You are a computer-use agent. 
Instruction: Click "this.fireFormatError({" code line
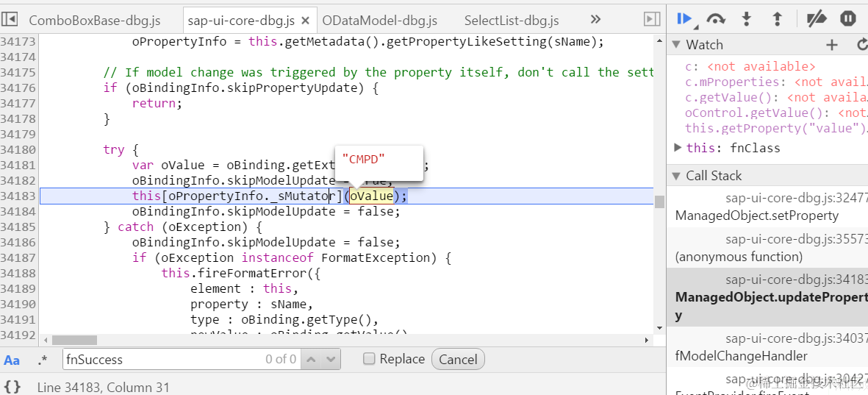pos(241,273)
